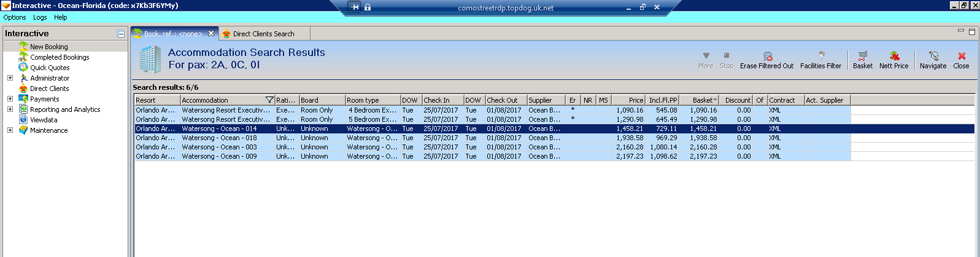Click the greyed Stop icon
Viewport: 980px width, 257px height.
pos(727,55)
